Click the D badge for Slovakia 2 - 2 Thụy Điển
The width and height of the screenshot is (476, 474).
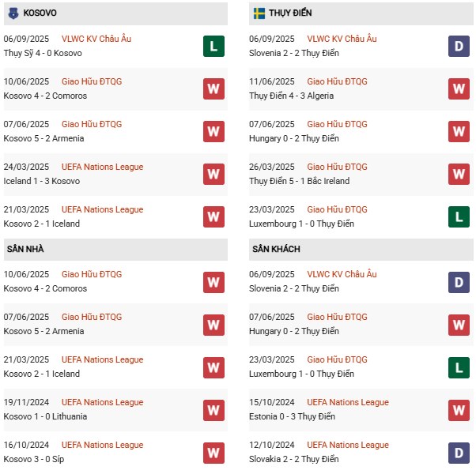459,452
